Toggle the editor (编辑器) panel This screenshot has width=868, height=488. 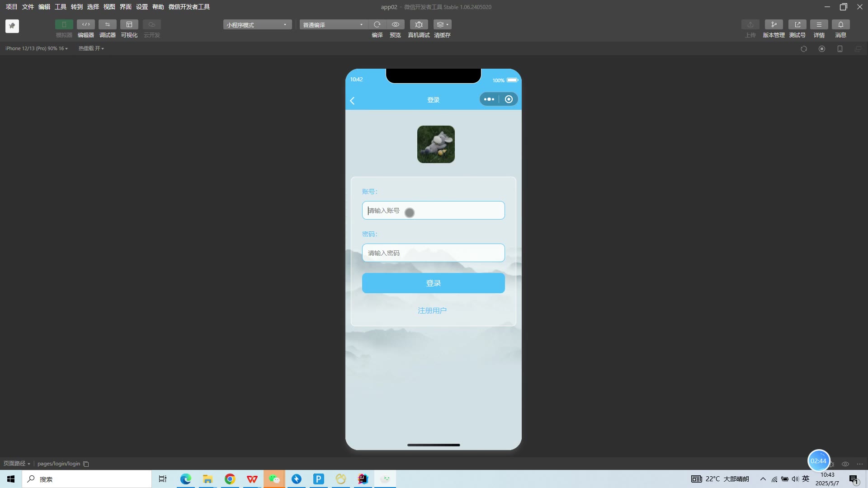pyautogui.click(x=85, y=24)
